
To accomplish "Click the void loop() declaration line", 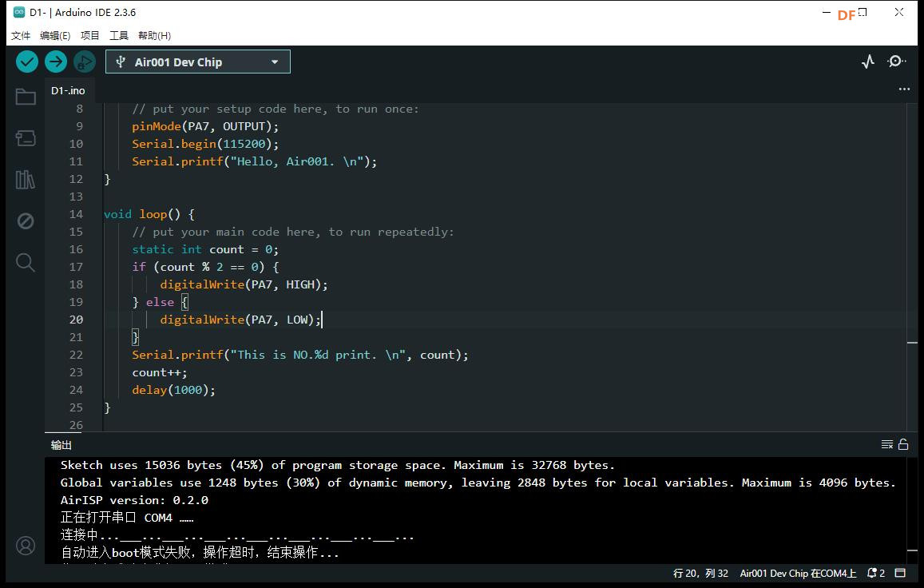I will 149,214.
